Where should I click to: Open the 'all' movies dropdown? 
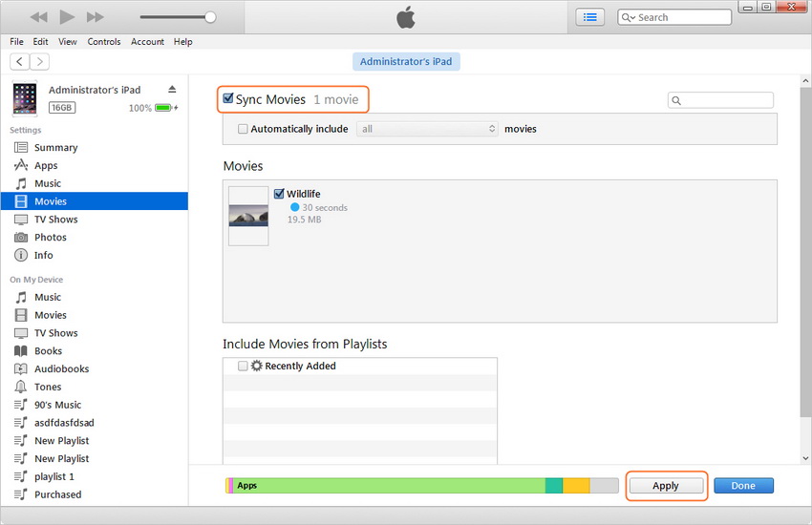click(x=428, y=129)
